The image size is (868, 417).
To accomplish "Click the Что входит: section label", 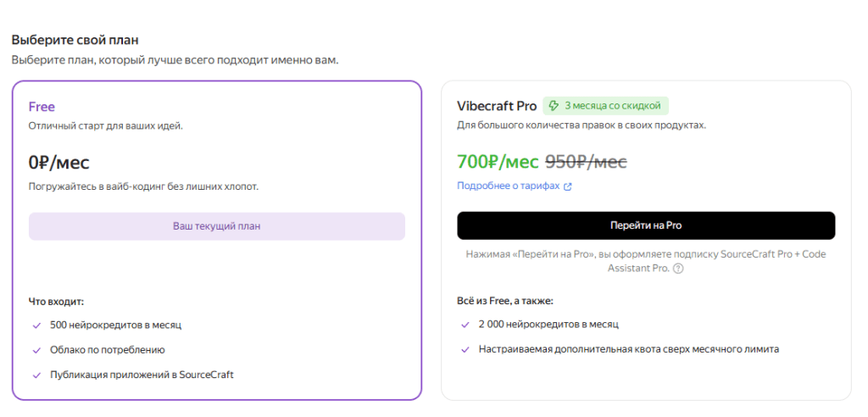I will click(56, 302).
